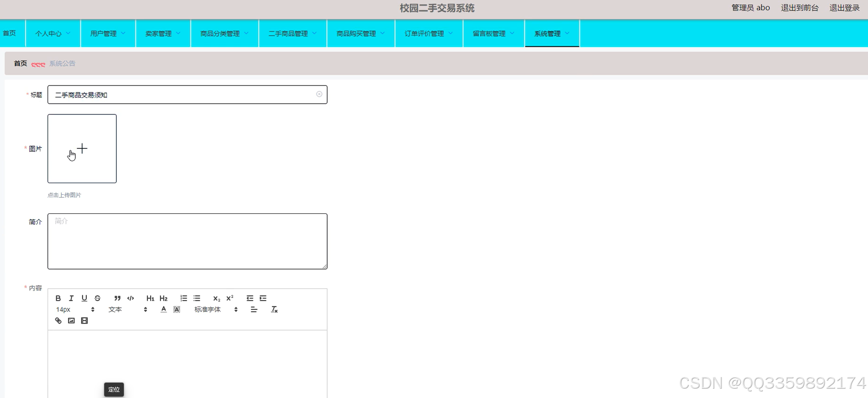Screen dimensions: 868x398
Task: Apply superscript formatting
Action: coord(230,298)
